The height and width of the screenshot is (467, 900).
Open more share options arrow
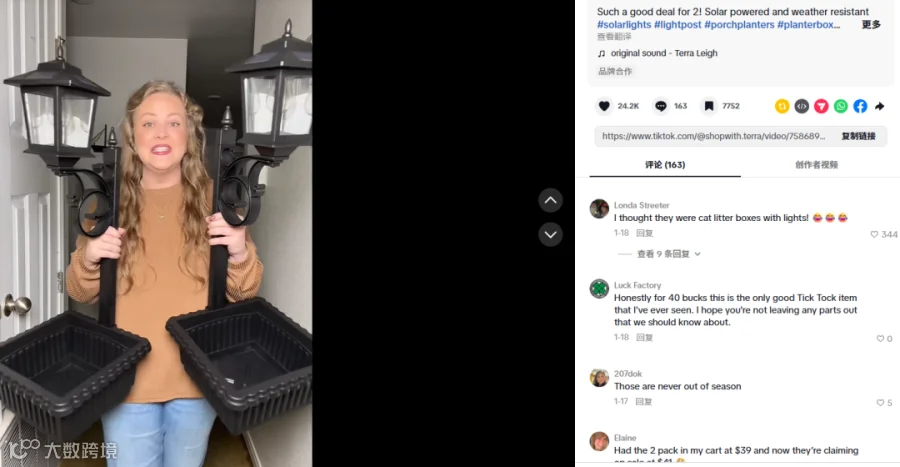879,106
